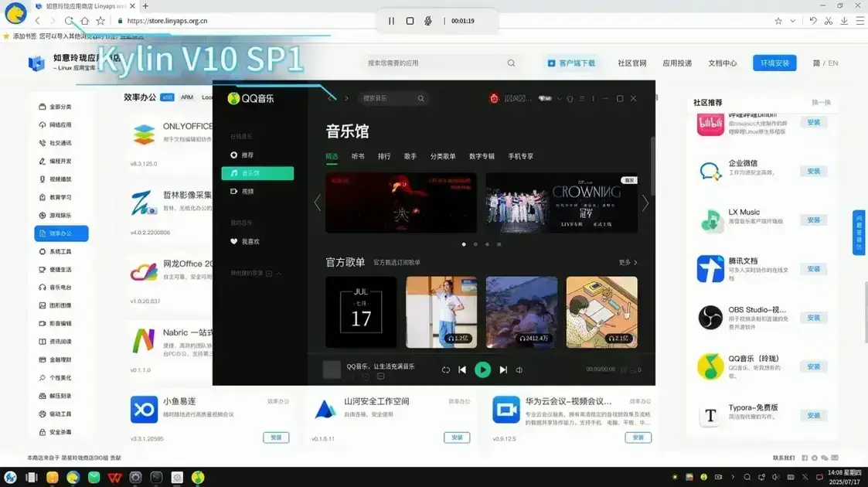Open the skin shirt icon in QQ音乐

pos(570,98)
